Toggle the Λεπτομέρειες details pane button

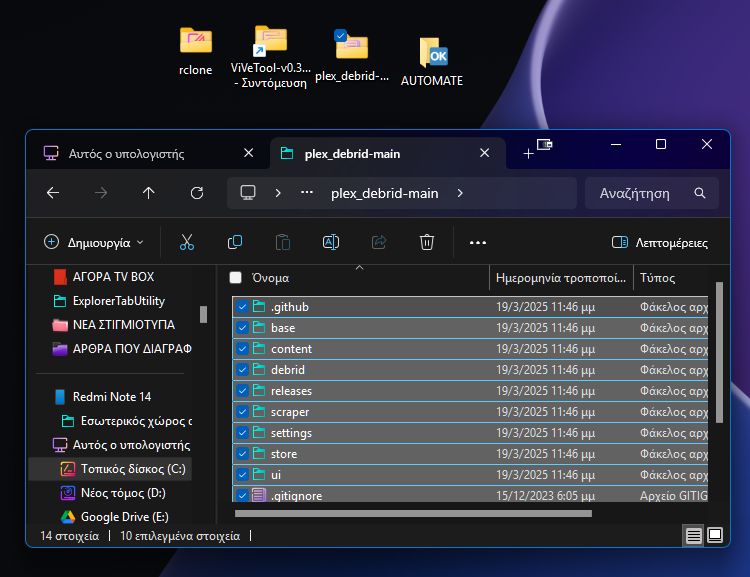tap(659, 242)
